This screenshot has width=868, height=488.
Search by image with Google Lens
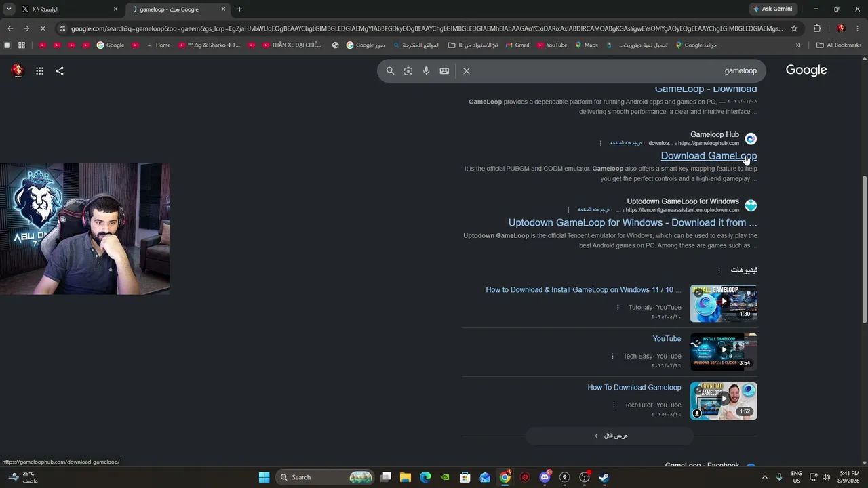coord(408,70)
